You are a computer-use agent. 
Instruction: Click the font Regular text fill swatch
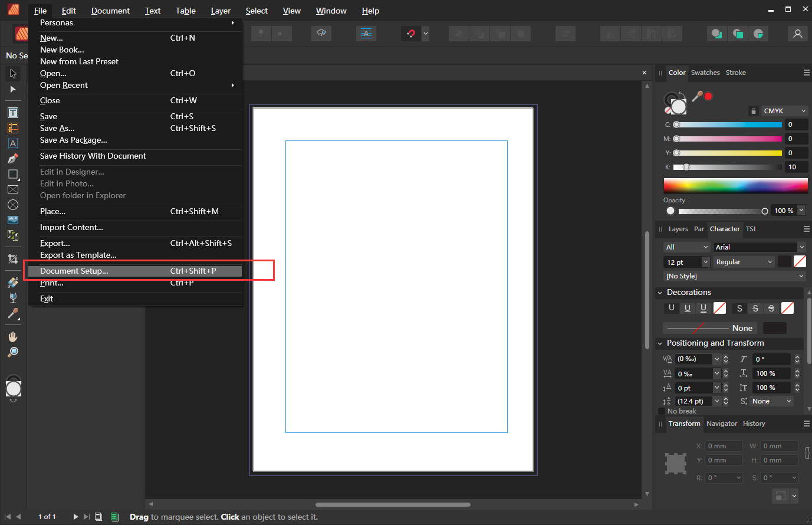click(x=784, y=261)
